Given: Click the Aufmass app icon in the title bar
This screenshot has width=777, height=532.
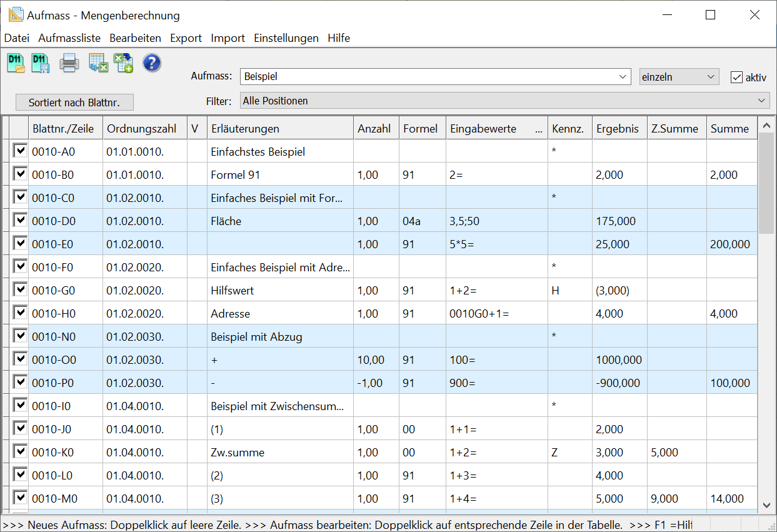Looking at the screenshot, I should [x=16, y=15].
